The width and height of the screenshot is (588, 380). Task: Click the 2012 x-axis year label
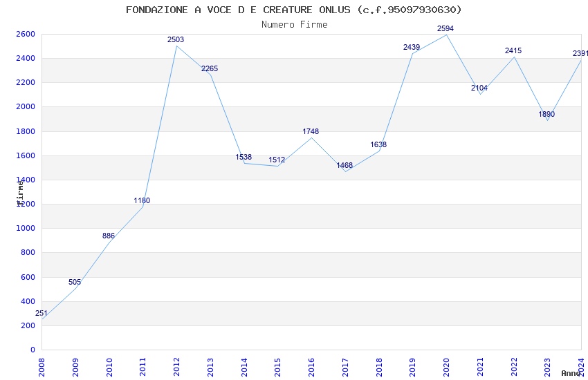[176, 367]
